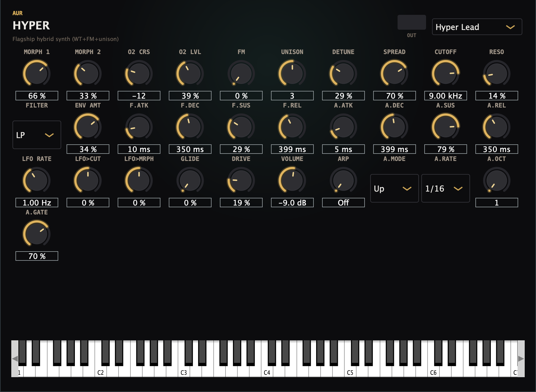536x392 pixels.
Task: Click the MORPH 2 knob
Action: [x=88, y=73]
